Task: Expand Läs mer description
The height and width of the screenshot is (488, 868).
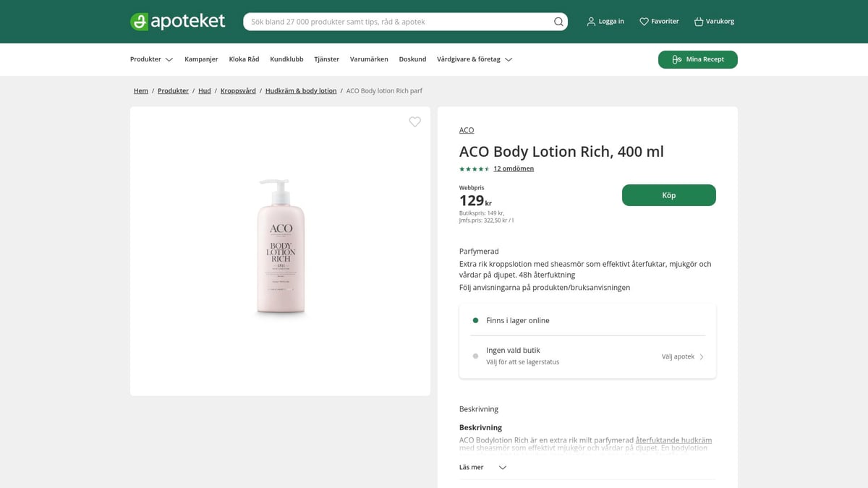Action: tap(483, 467)
